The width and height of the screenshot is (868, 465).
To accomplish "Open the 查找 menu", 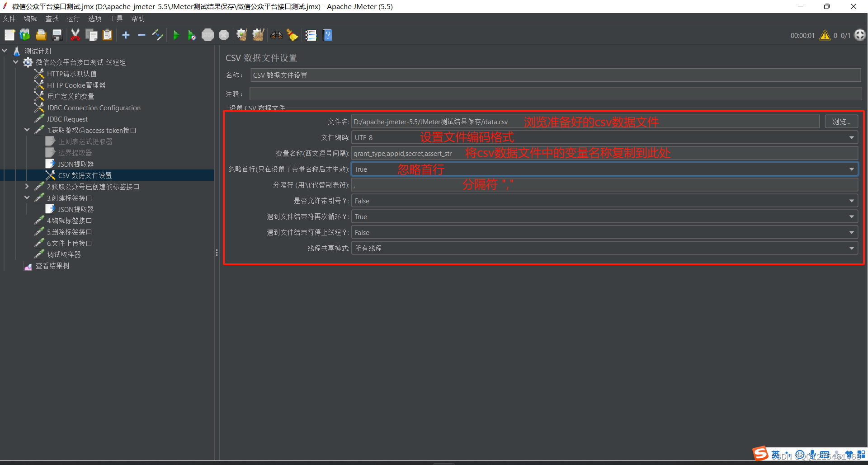I will [x=52, y=19].
